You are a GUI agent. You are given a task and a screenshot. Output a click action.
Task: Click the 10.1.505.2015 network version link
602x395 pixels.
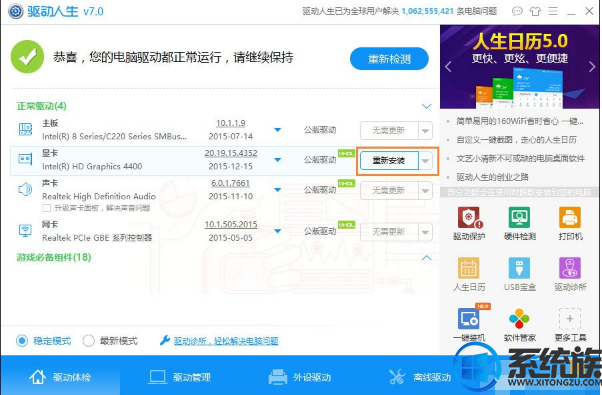click(x=231, y=225)
